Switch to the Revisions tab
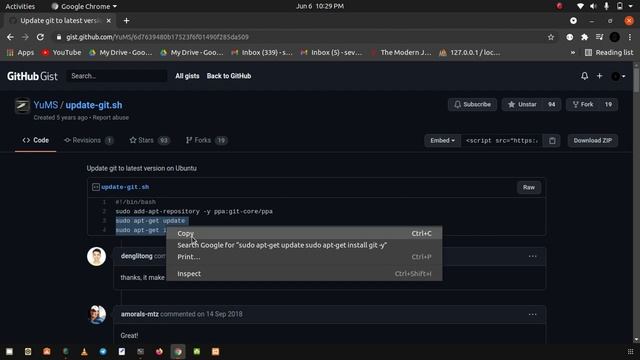Screen dimensions: 640x360 pos(89,140)
